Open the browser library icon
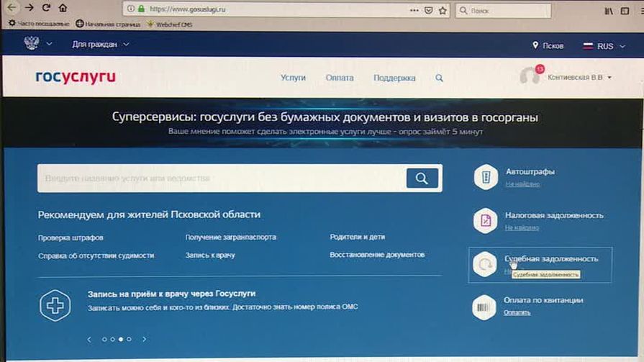644x362 pixels. [x=609, y=11]
